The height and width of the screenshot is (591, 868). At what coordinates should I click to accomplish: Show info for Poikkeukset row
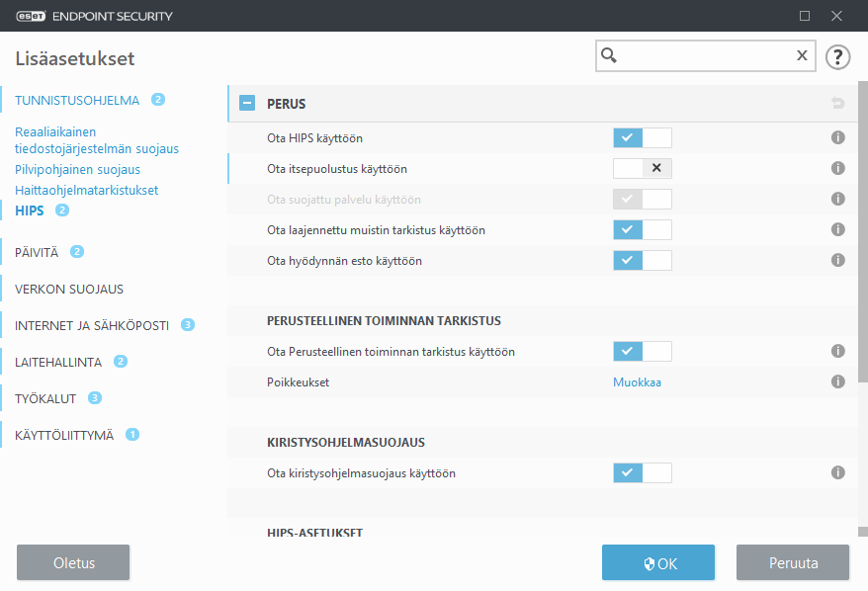pyautogui.click(x=838, y=381)
